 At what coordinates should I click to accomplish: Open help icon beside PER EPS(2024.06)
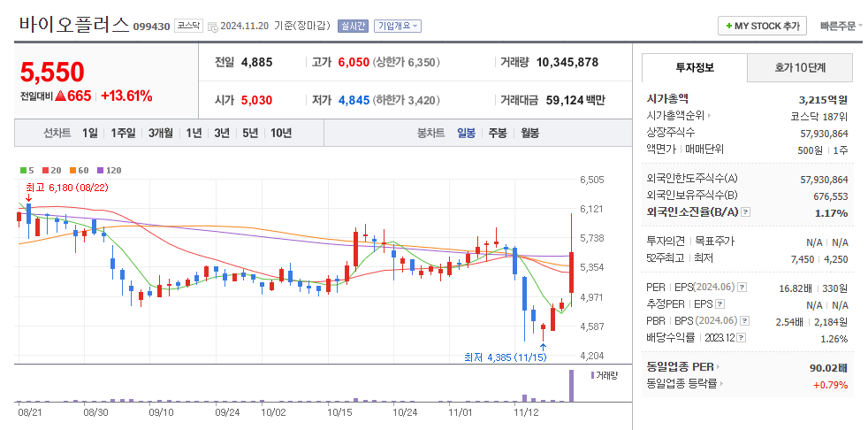[742, 288]
